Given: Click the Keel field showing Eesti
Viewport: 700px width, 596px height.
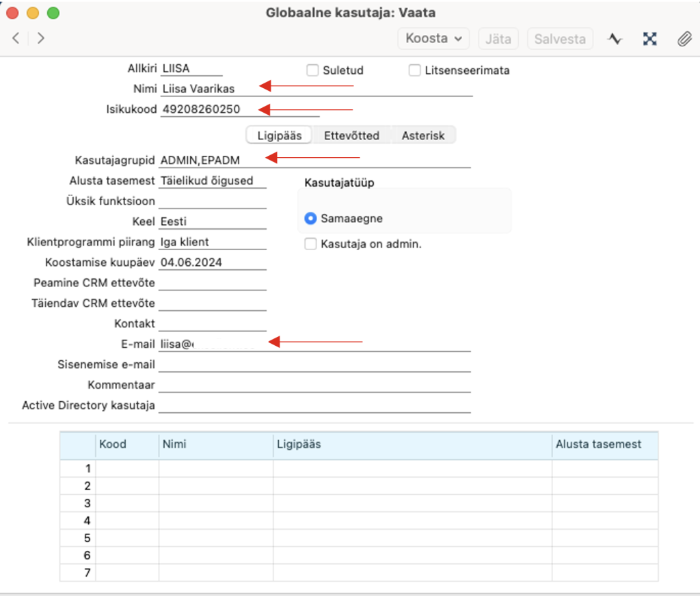Looking at the screenshot, I should click(212, 221).
